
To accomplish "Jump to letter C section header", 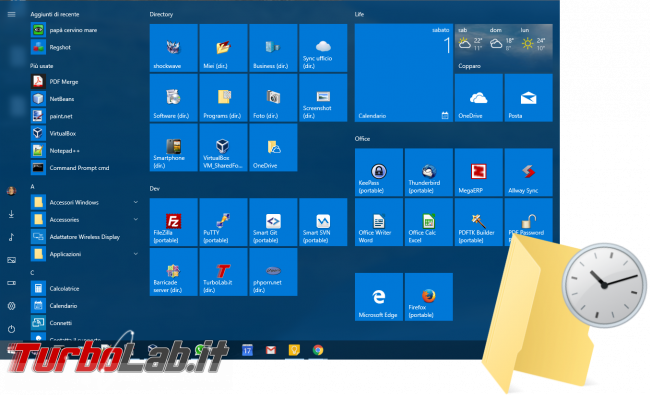I will [x=32, y=273].
